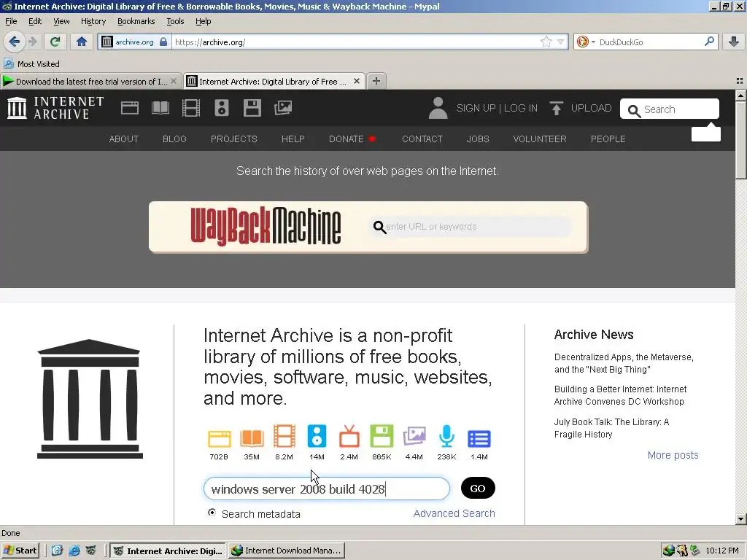
Task: Open the Web icon in top navigation
Action: pos(130,108)
